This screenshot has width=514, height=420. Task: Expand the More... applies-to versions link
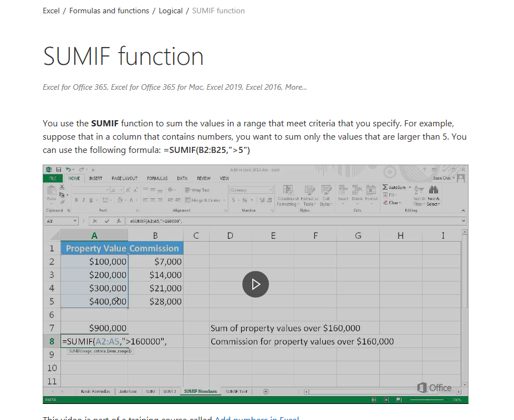pyautogui.click(x=296, y=87)
